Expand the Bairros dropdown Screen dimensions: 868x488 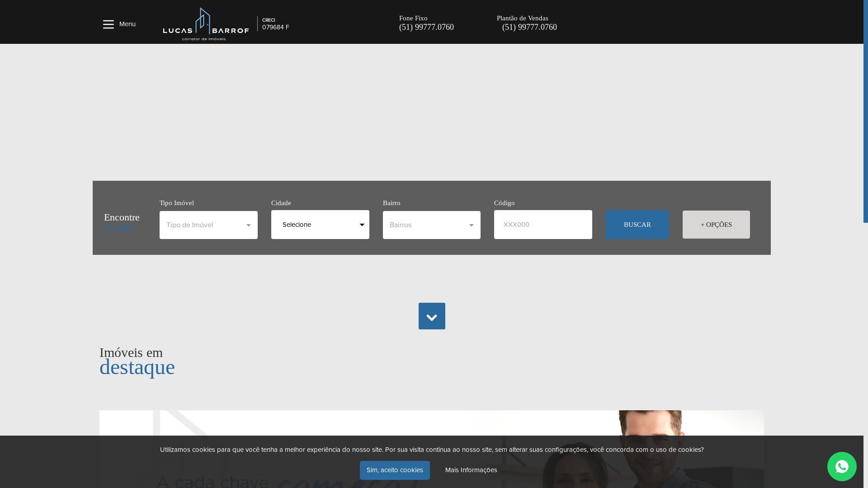click(x=431, y=225)
